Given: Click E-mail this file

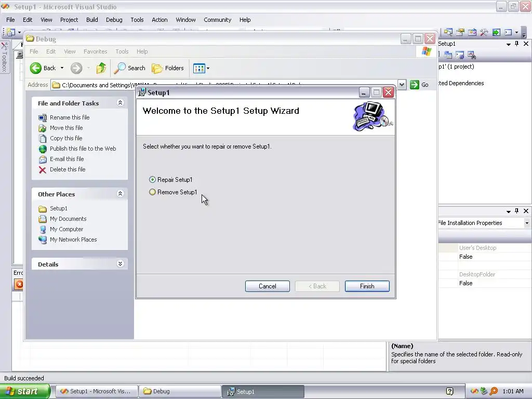Looking at the screenshot, I should pyautogui.click(x=67, y=159).
